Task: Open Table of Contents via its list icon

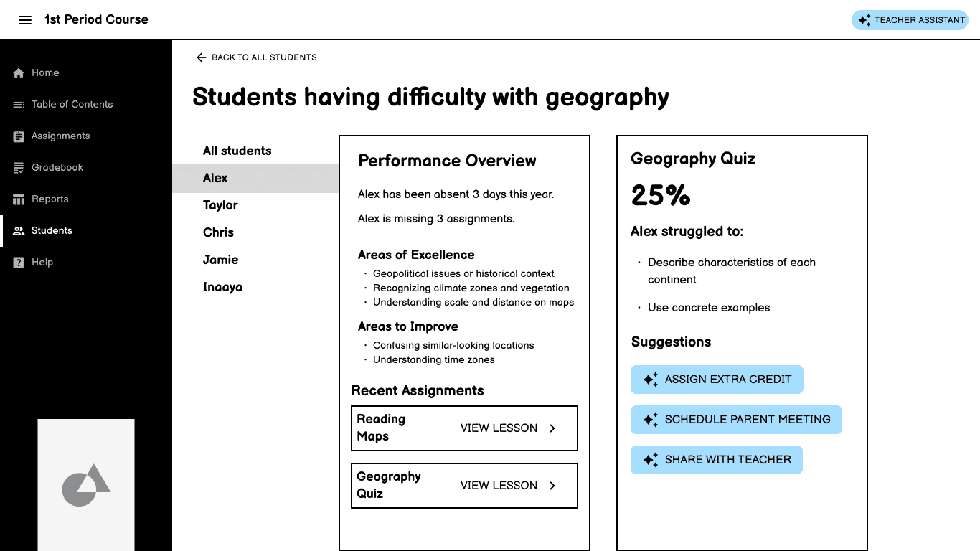Action: [17, 104]
